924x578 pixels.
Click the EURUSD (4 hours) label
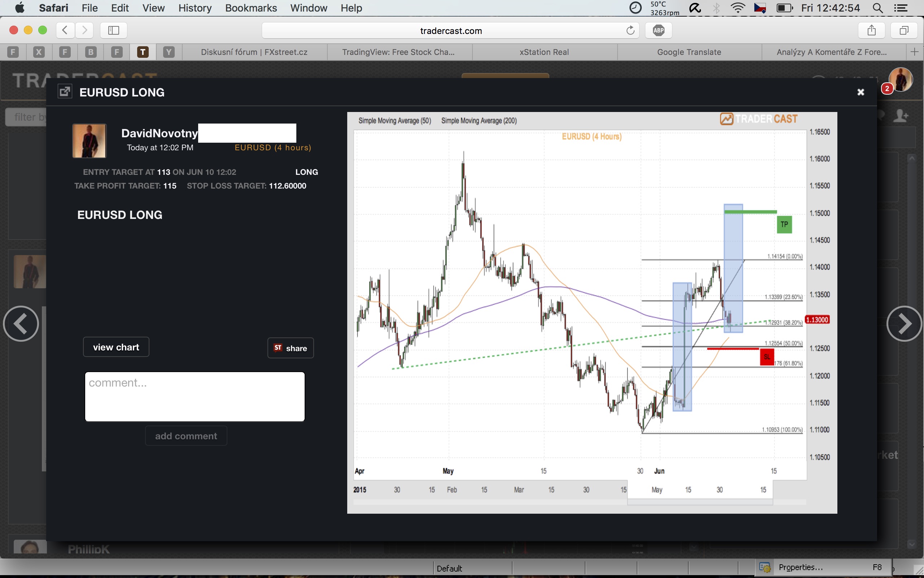(x=273, y=147)
